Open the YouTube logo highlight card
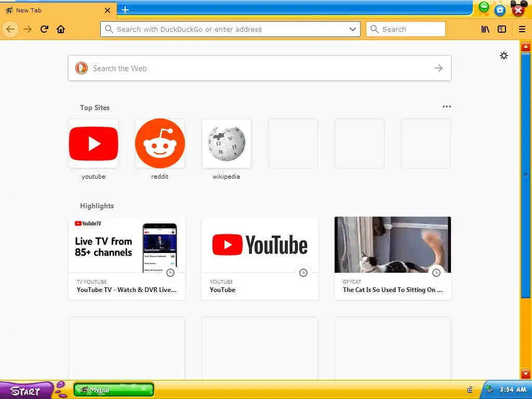 pos(260,245)
